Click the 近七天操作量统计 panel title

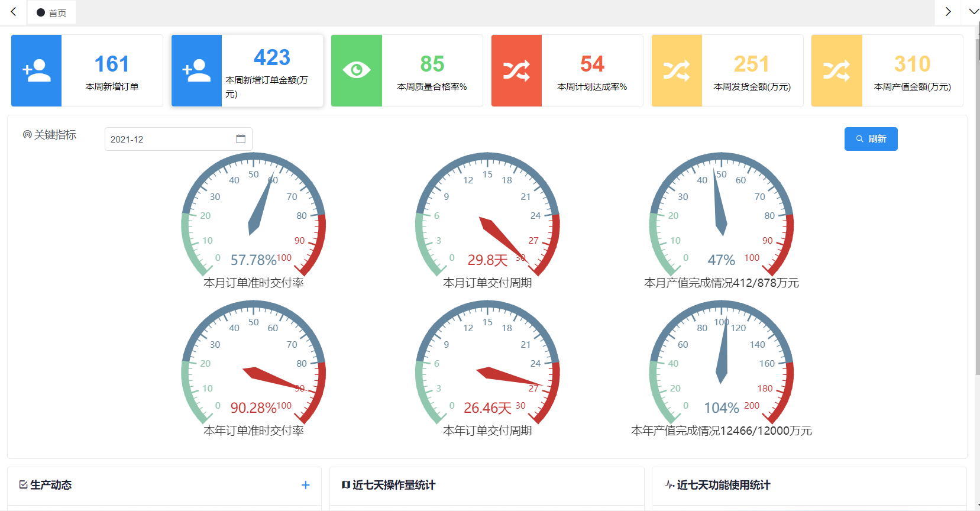(x=394, y=485)
